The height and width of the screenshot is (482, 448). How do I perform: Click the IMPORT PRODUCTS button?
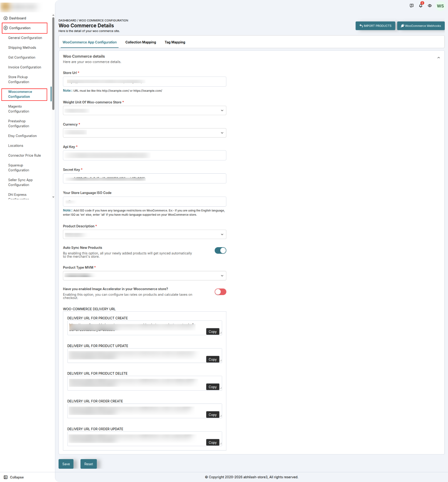point(375,26)
